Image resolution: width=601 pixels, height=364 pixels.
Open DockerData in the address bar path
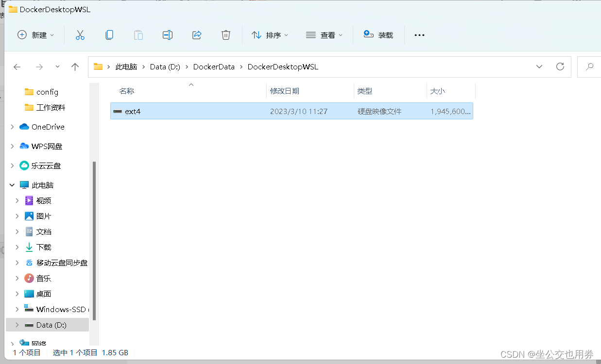214,66
